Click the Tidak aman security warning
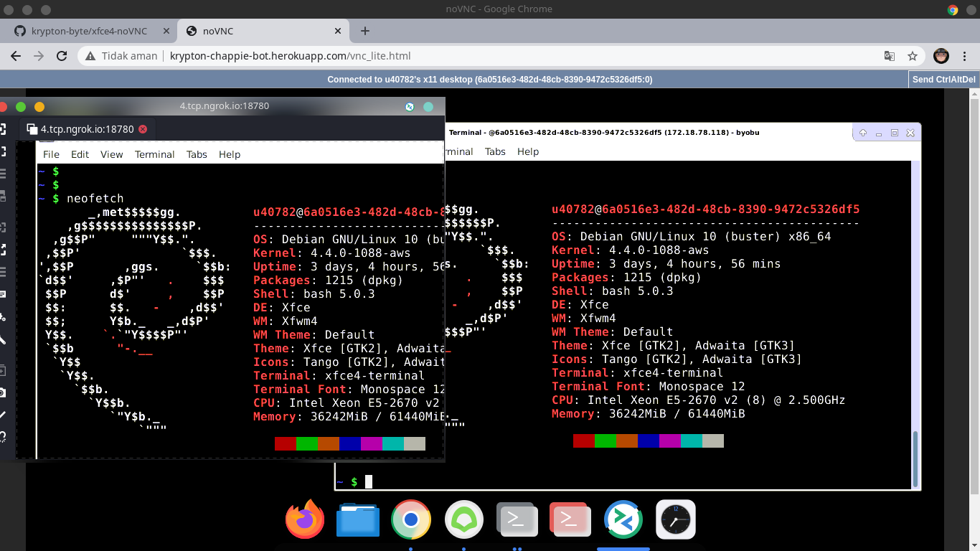980x551 pixels. [122, 56]
